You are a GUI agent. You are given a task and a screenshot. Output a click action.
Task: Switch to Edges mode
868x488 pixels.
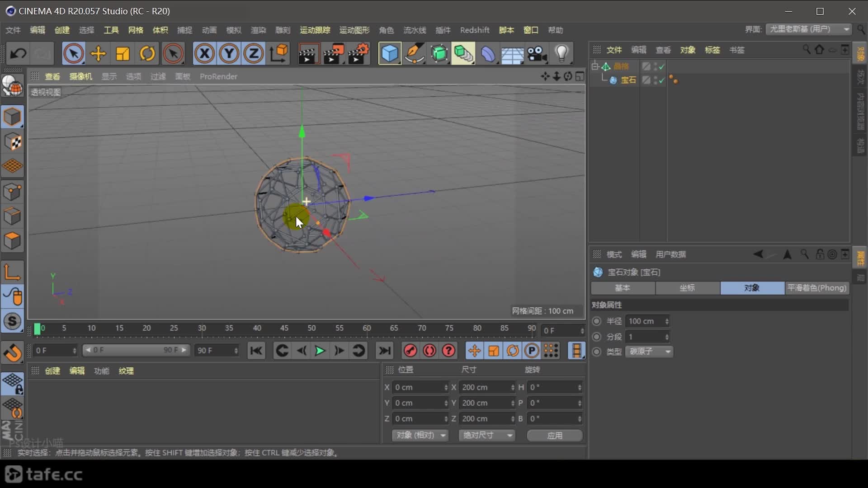pyautogui.click(x=12, y=216)
